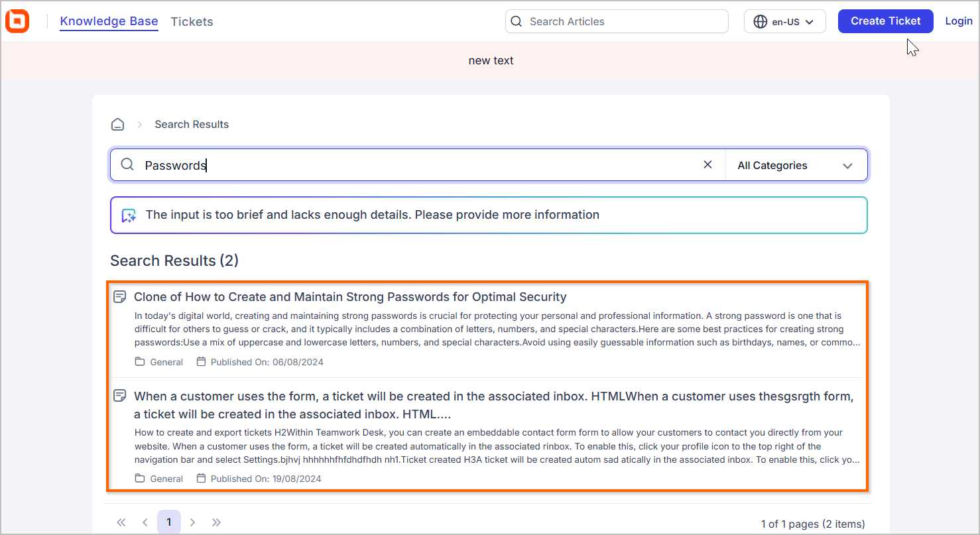Screen dimensions: 980x535
Task: Click the Search Articles field
Action: coord(617,21)
